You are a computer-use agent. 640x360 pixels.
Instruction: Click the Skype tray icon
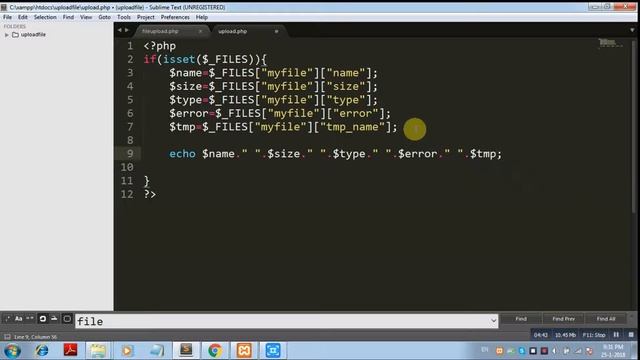(522, 351)
